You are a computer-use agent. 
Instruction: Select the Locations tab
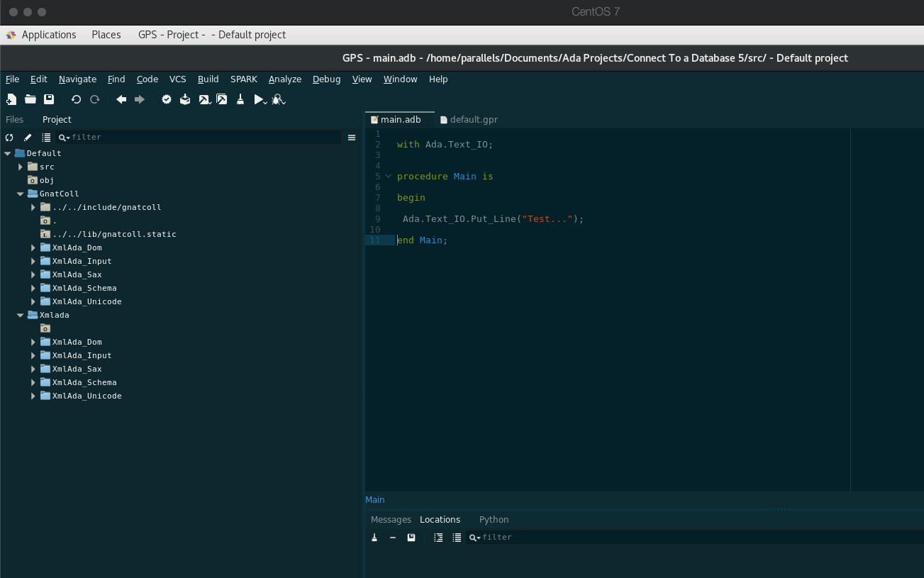(x=440, y=520)
